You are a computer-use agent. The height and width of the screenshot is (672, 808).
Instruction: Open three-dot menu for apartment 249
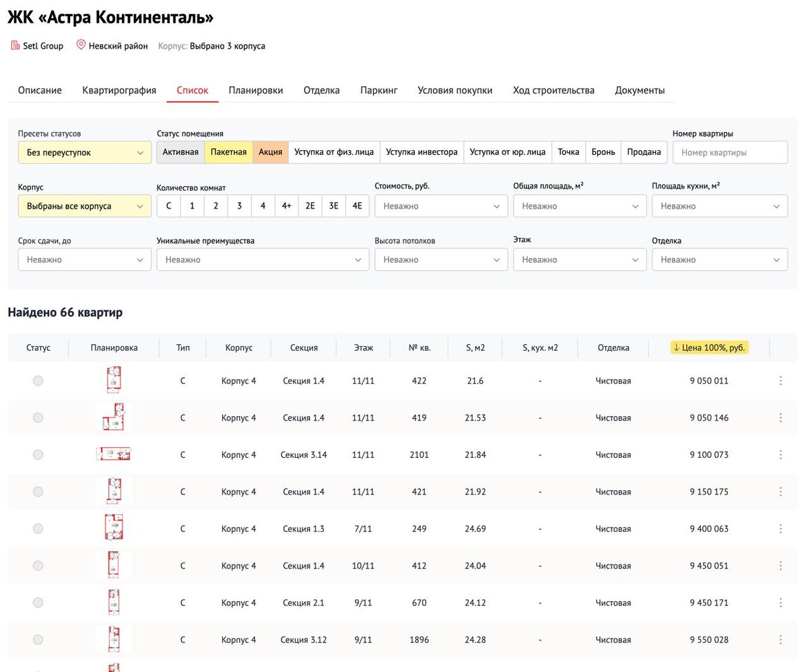pos(780,529)
